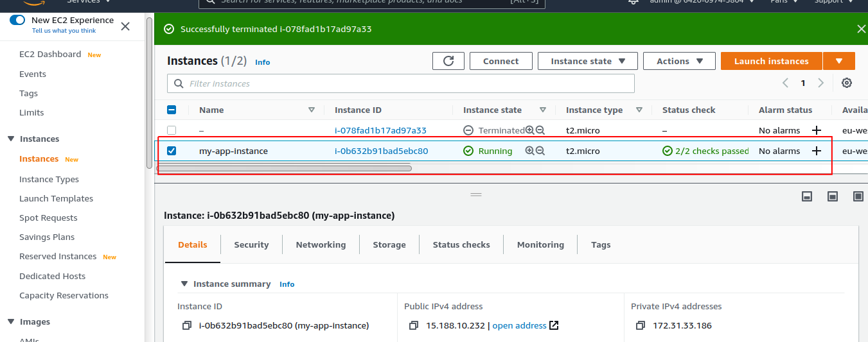Image resolution: width=868 pixels, height=342 pixels.
Task: Open the Status checks tab
Action: [461, 244]
